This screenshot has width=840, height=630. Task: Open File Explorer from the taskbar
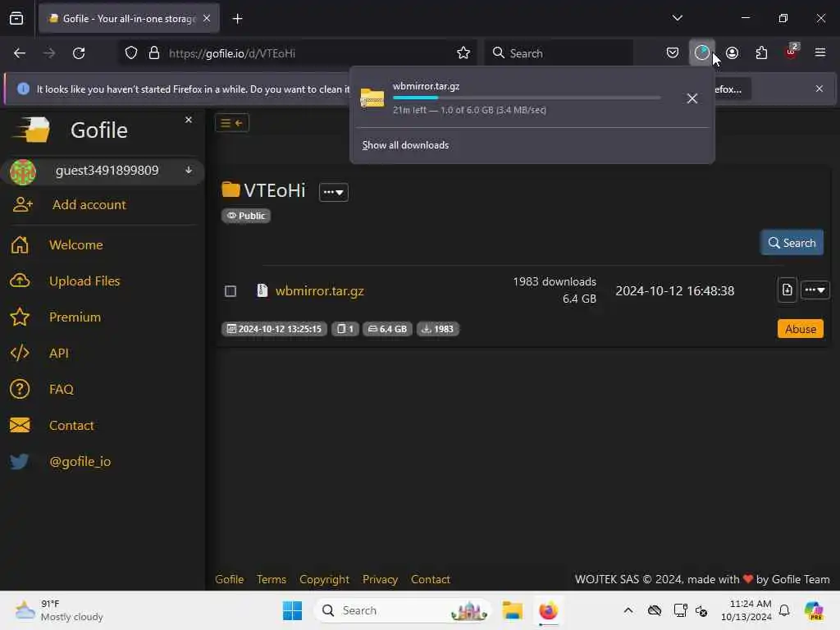tap(512, 610)
